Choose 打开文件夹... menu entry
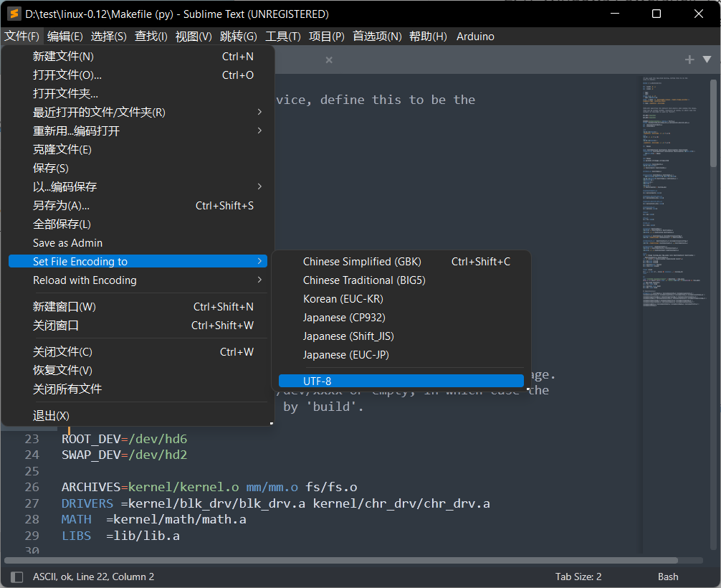Screen dimensions: 721x588 tap(138, 93)
